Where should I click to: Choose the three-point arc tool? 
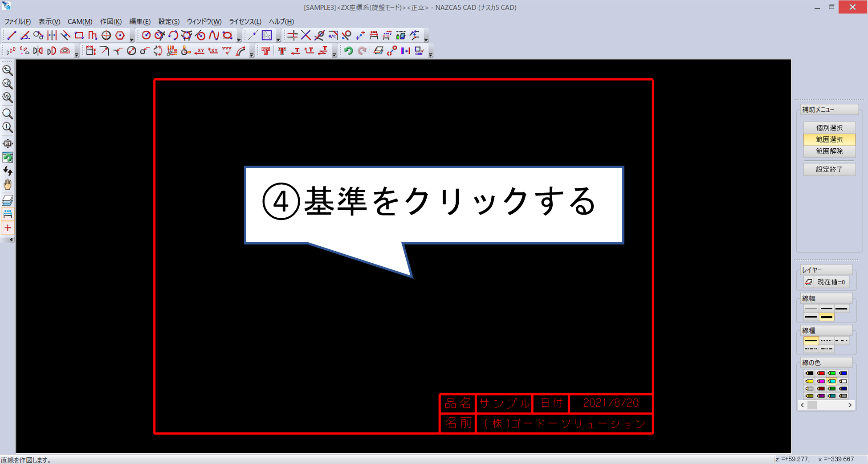(173, 36)
